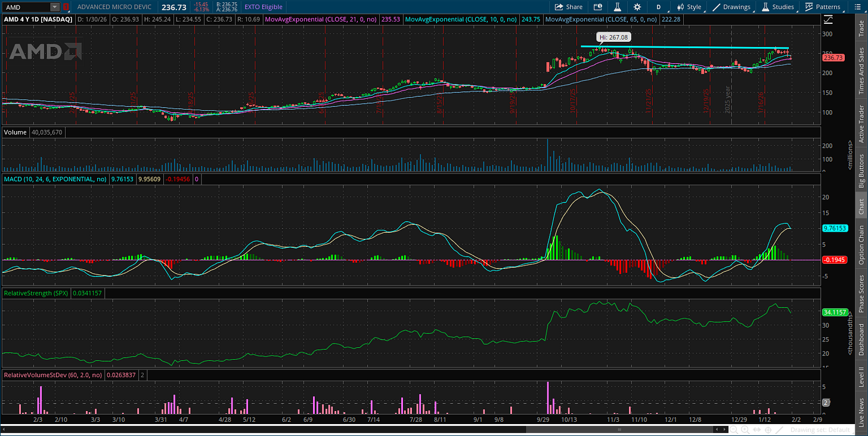Open the Big Buttons sidebar tab

tap(861, 170)
